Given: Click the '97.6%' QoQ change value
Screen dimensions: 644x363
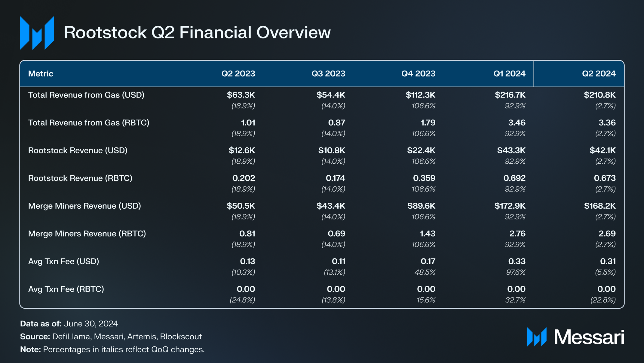Looking at the screenshot, I should coord(515,272).
